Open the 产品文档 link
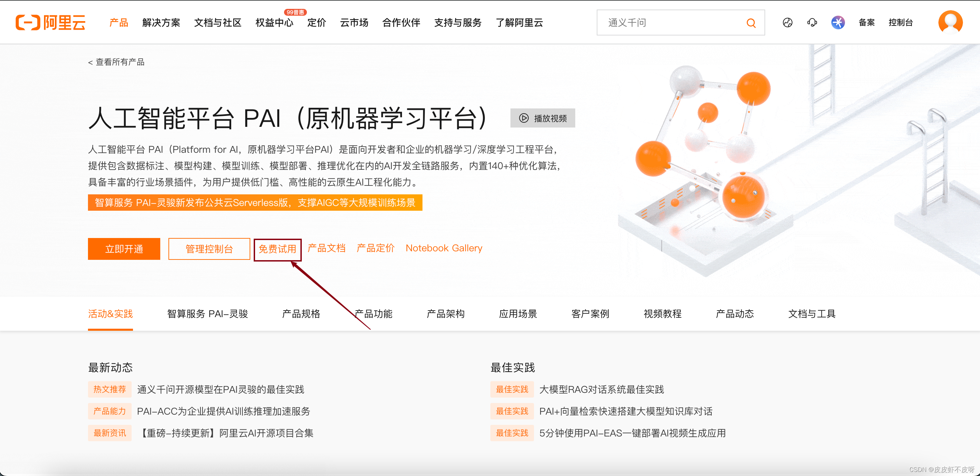Viewport: 980px width, 476px height. coord(326,248)
